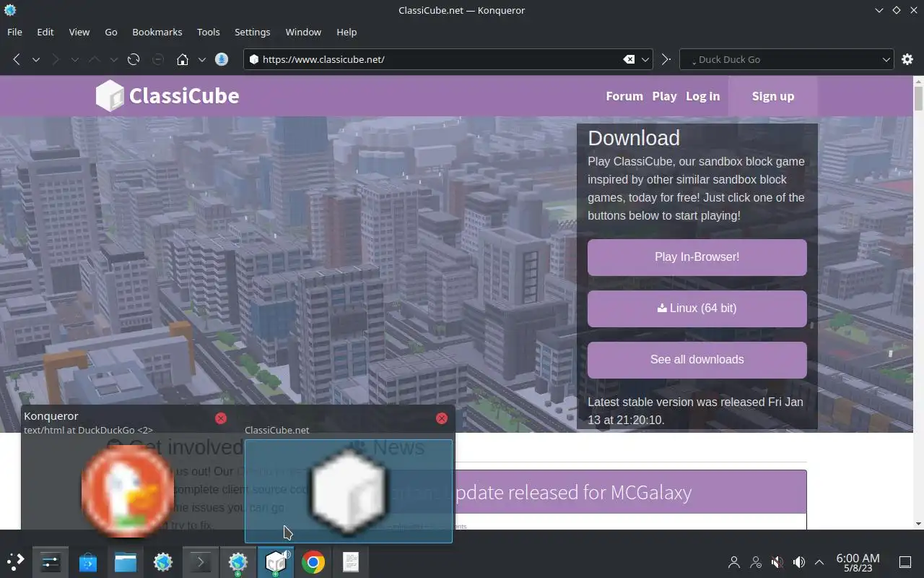Open the Window menu

tap(303, 32)
